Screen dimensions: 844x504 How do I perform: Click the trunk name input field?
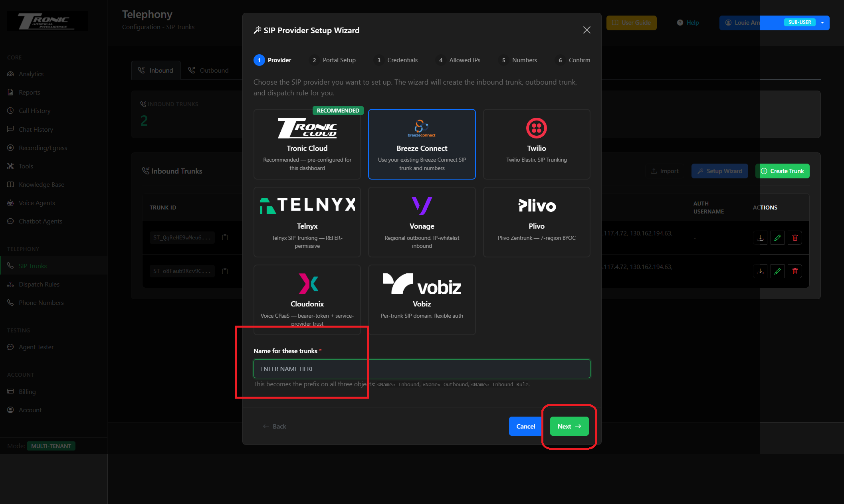(x=422, y=369)
